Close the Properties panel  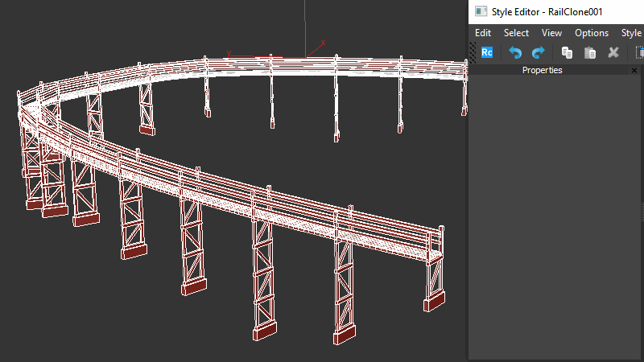pos(634,71)
